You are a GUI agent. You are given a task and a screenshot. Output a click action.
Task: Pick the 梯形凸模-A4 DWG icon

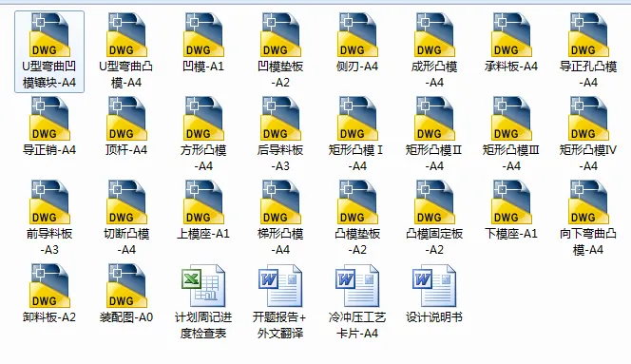(280, 202)
